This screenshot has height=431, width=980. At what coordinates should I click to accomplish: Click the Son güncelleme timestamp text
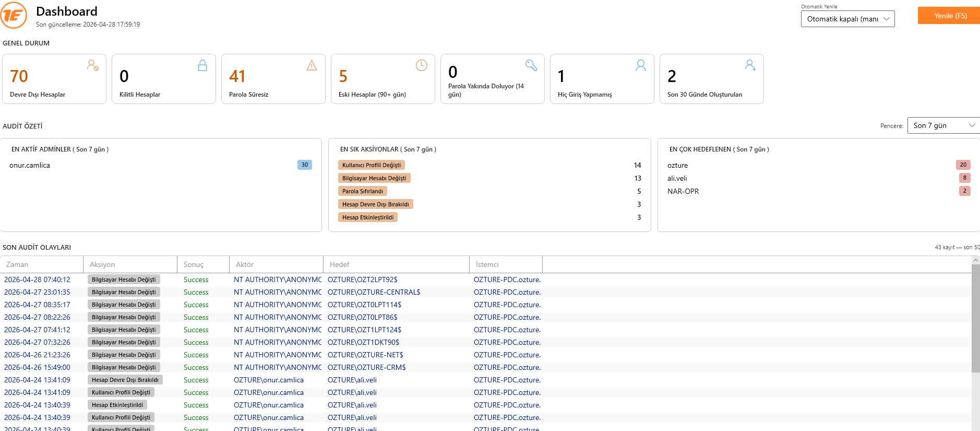(x=88, y=25)
